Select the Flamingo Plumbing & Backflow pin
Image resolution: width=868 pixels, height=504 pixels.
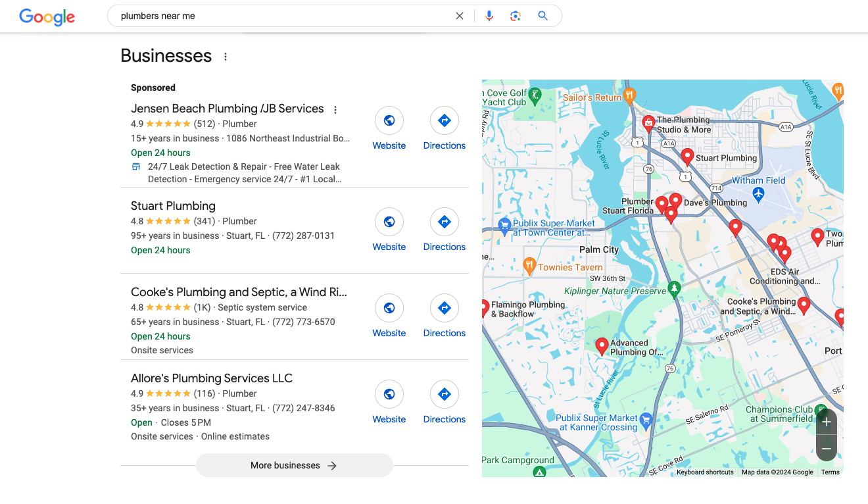[485, 307]
